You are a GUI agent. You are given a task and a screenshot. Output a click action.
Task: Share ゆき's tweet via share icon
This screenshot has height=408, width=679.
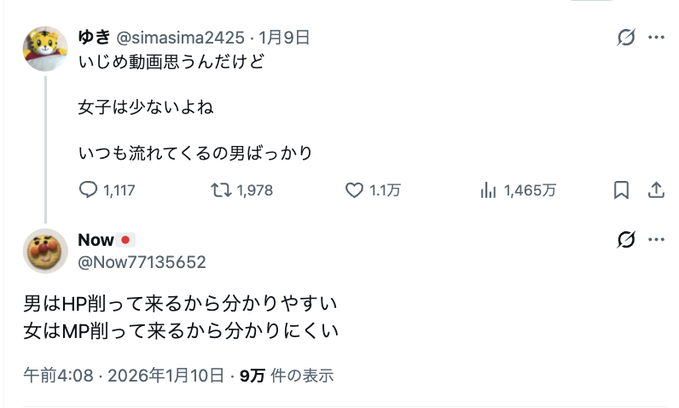click(656, 190)
